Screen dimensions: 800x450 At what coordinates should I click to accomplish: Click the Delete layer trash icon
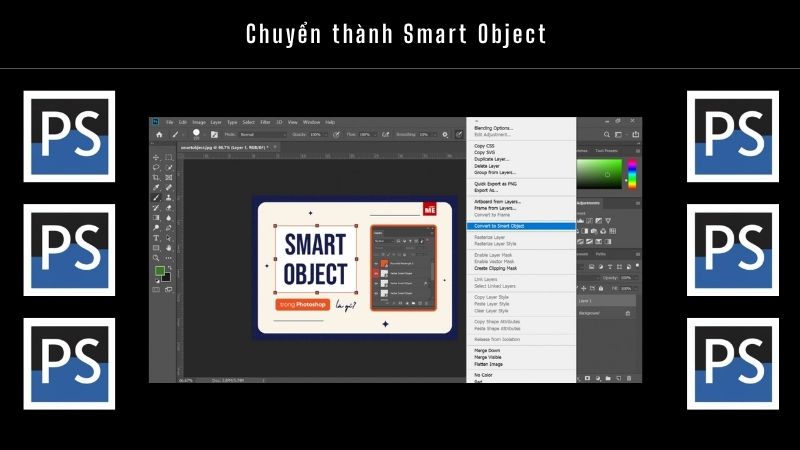coord(629,378)
